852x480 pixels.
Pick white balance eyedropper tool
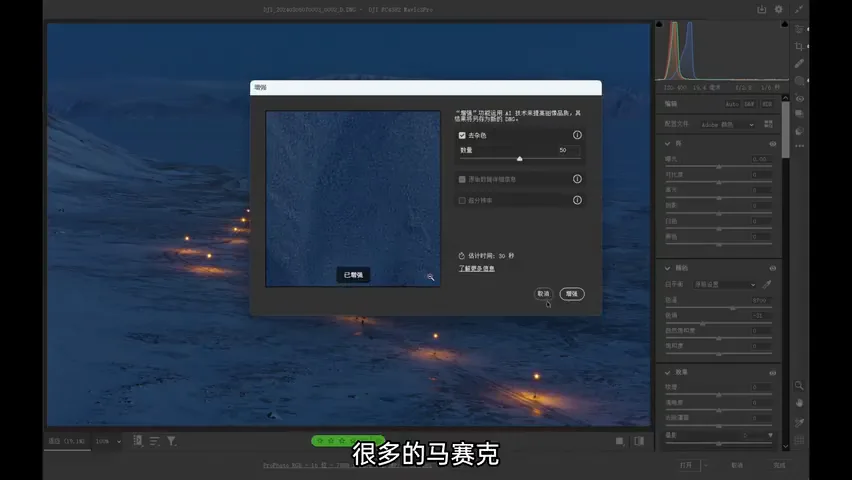tap(767, 284)
